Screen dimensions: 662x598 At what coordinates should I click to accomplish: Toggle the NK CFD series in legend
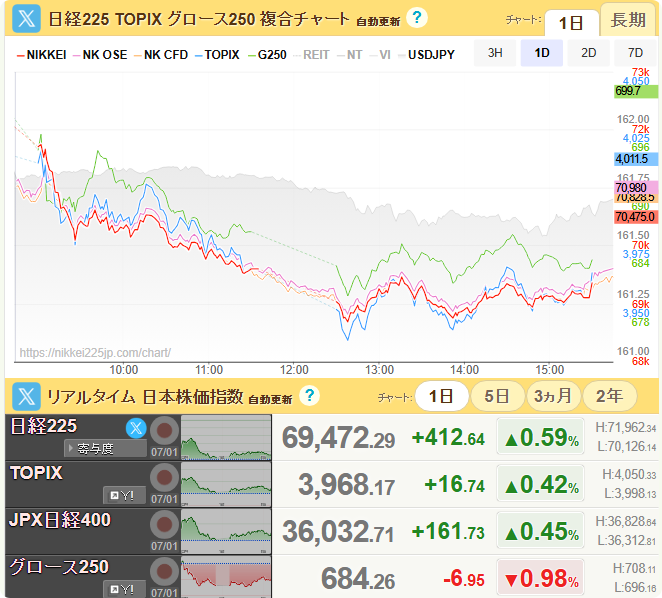click(161, 55)
